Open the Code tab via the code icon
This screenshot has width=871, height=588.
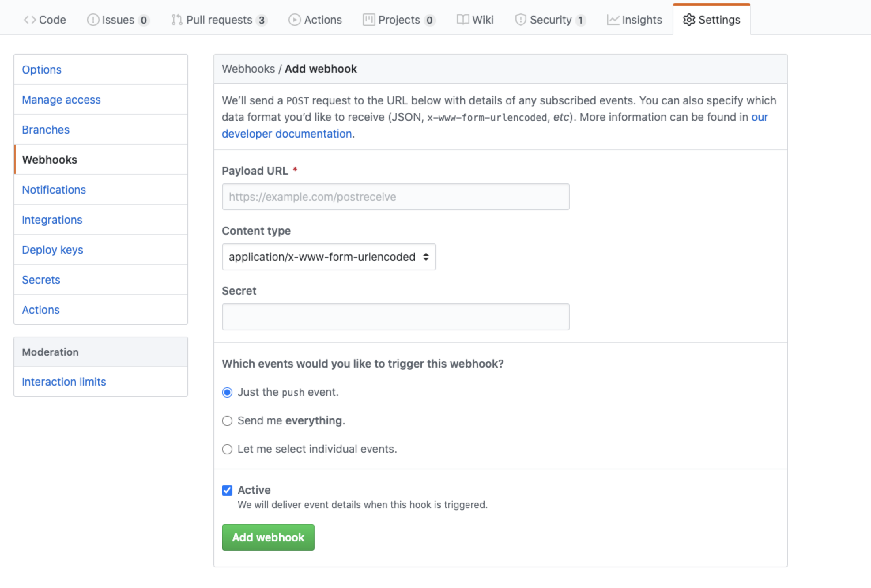point(29,19)
